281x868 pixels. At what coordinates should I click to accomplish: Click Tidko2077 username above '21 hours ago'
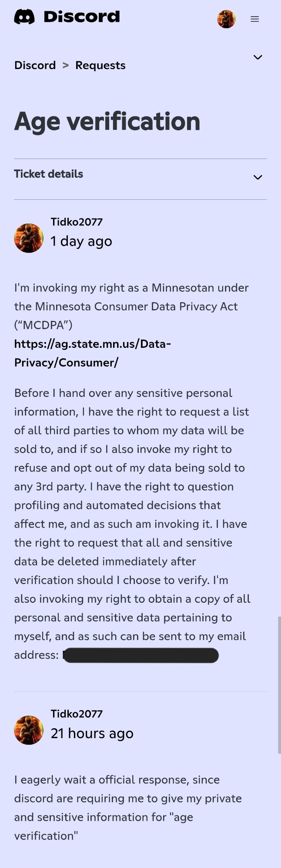77,714
